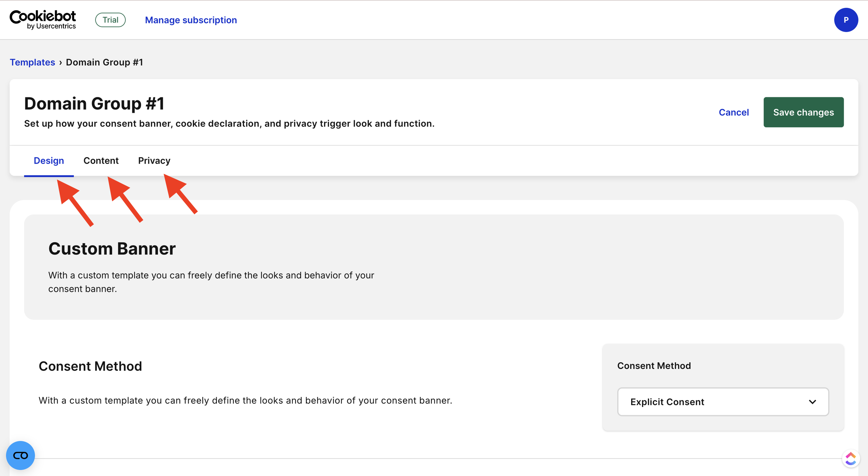
Task: Open the user profile avatar P
Action: (846, 20)
